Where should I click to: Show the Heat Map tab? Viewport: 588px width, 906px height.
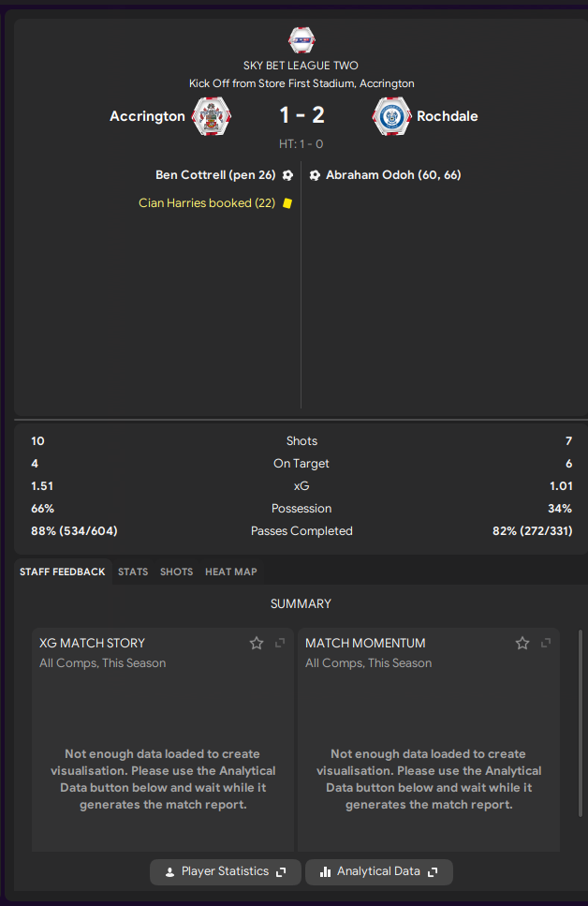[231, 572]
